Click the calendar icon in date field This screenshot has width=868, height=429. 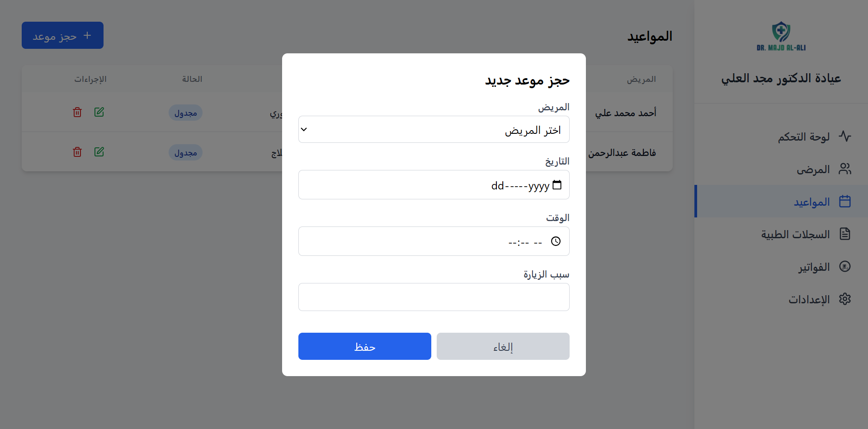[557, 185]
